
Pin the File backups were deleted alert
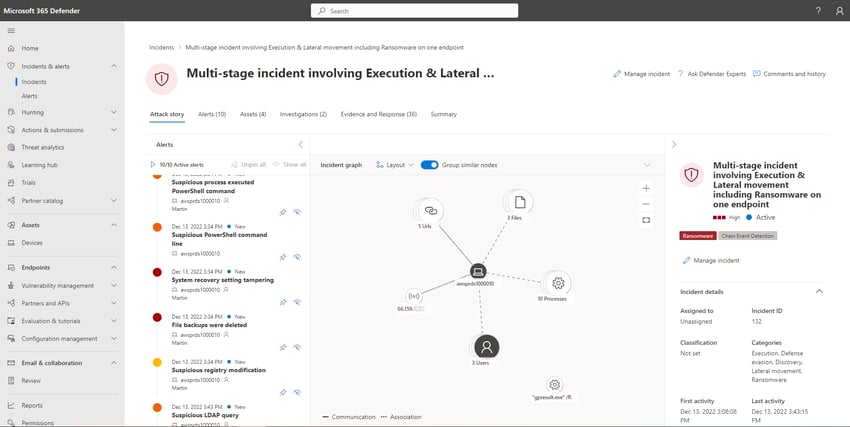click(283, 347)
